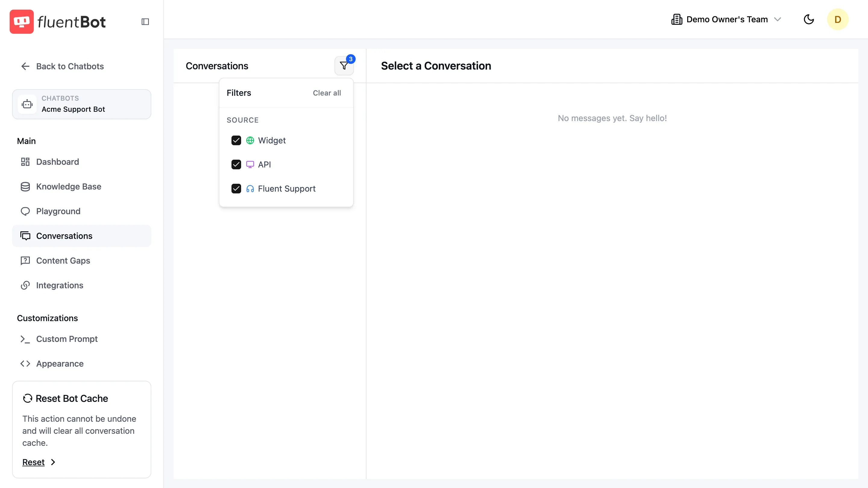Uncheck the Fluent Support source checkbox
The image size is (868, 488).
coord(236,189)
